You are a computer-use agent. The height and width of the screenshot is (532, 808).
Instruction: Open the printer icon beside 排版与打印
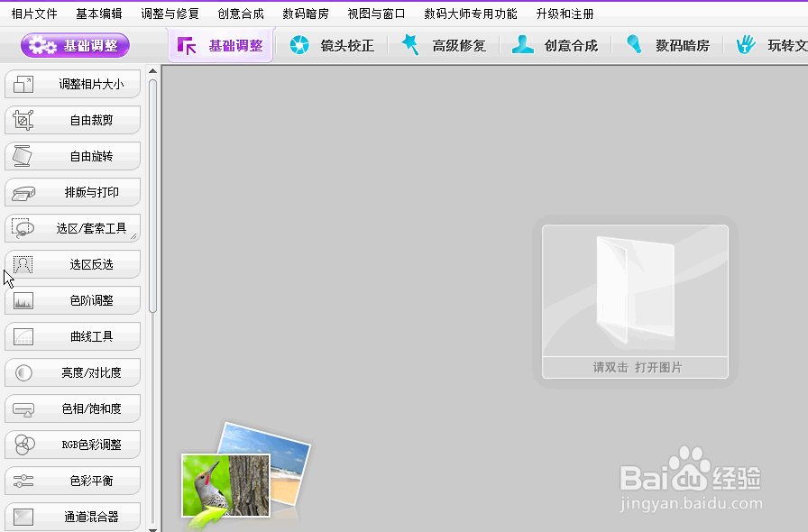[x=23, y=193]
